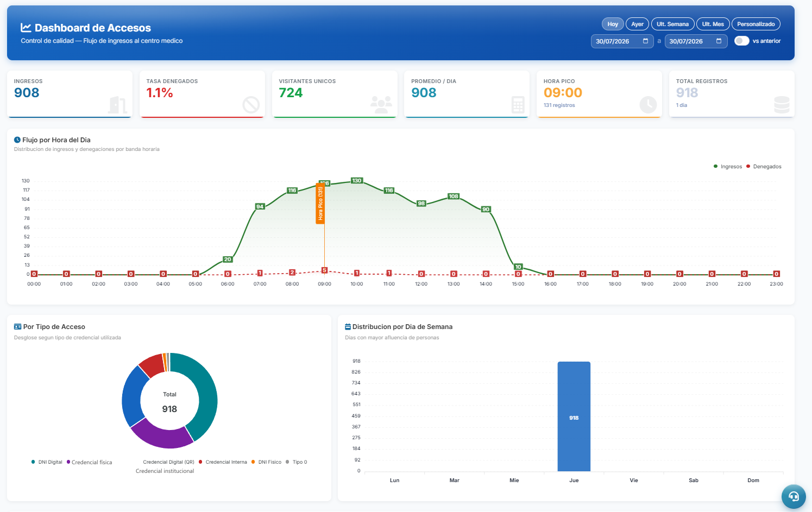Viewport: 812px width, 512px height.
Task: Click the 908 value in the INGRESOS card
Action: click(x=27, y=93)
